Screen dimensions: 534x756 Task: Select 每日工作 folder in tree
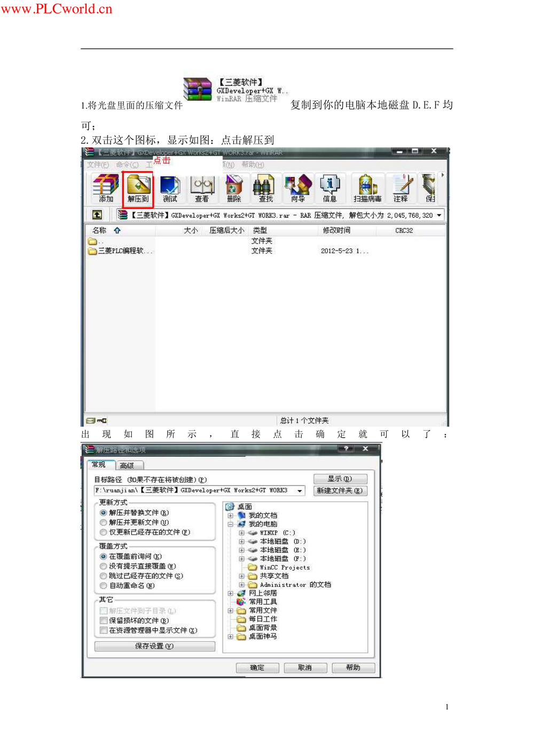pyautogui.click(x=263, y=619)
